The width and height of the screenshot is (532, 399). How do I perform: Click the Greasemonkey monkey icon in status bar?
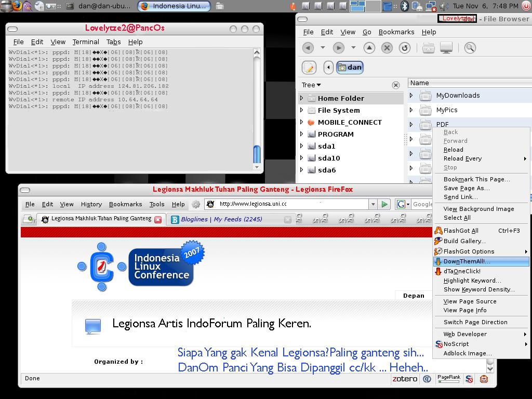484,379
